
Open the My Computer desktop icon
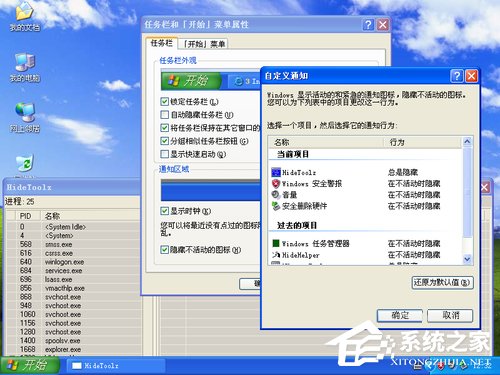pyautogui.click(x=25, y=67)
